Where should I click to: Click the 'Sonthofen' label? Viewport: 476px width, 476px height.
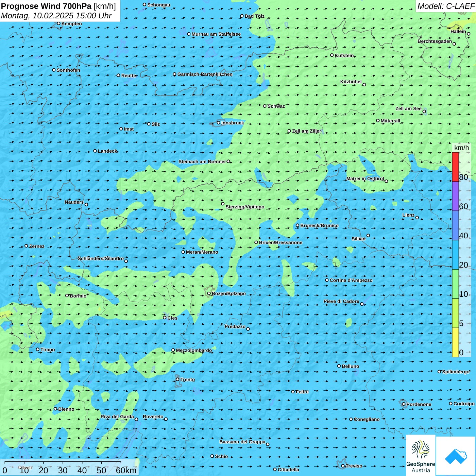pyautogui.click(x=68, y=70)
